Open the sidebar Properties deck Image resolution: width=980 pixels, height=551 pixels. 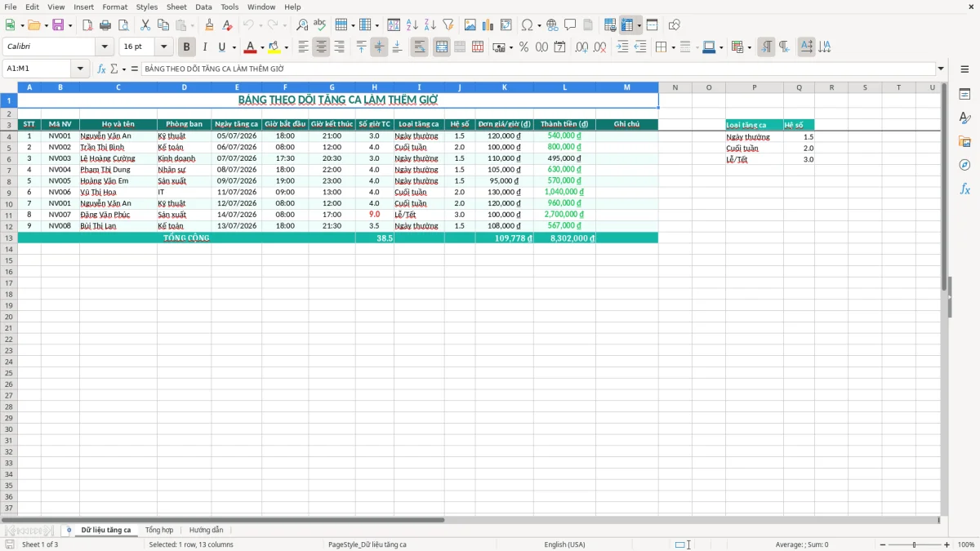tap(964, 95)
